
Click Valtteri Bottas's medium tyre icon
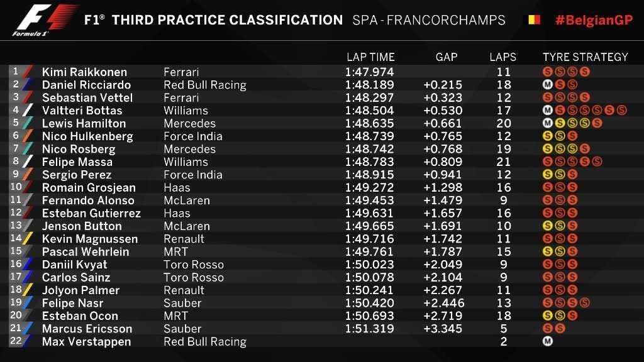[x=547, y=110]
